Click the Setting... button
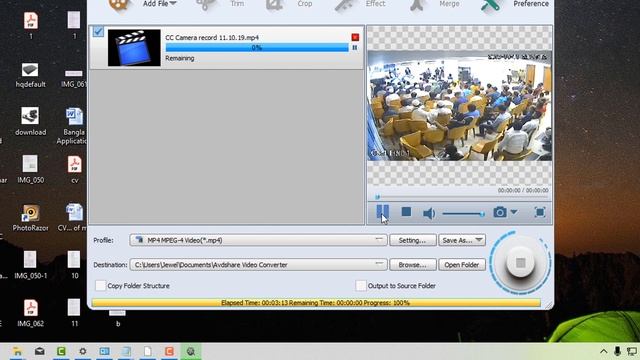Screen dimensions: 640x360 412,240
